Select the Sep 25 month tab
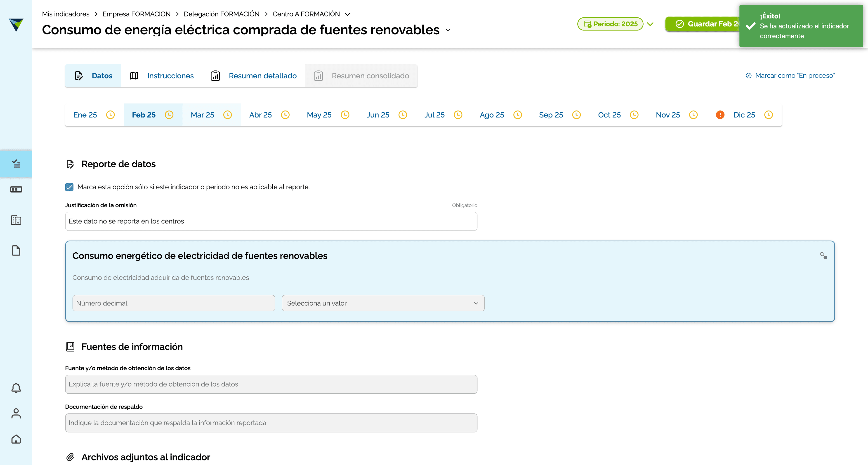 tap(560, 115)
